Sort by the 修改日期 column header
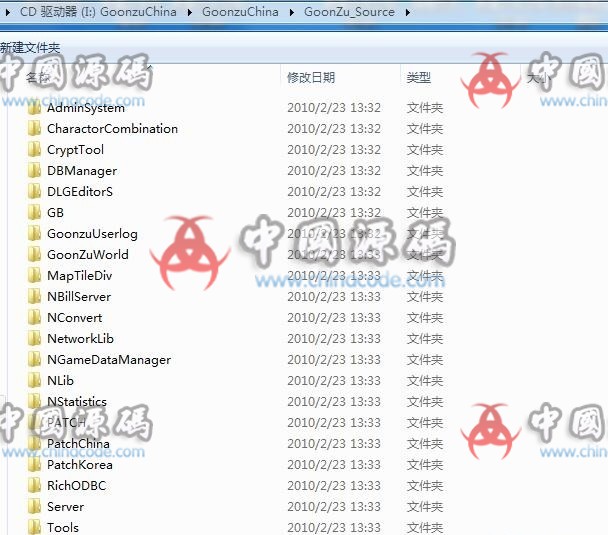This screenshot has width=608, height=535. tap(311, 77)
